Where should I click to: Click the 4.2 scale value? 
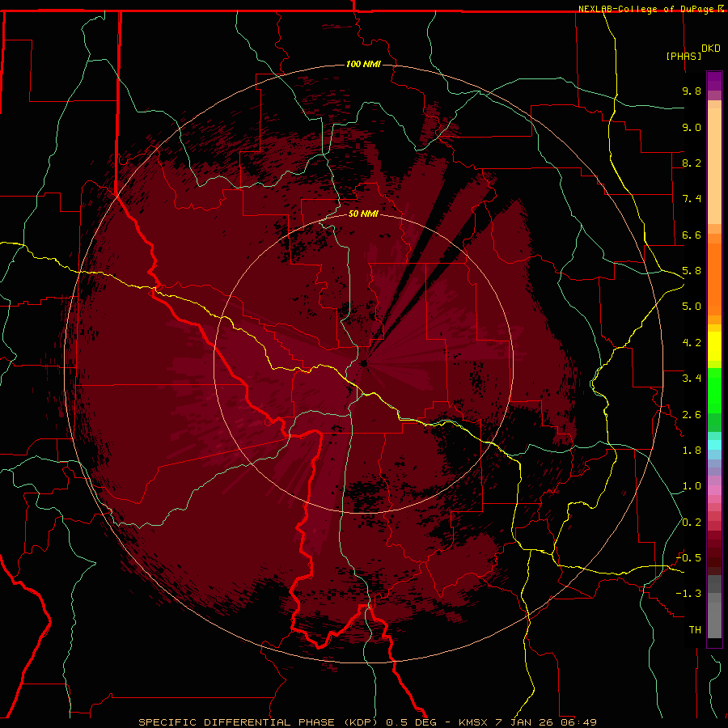click(692, 343)
